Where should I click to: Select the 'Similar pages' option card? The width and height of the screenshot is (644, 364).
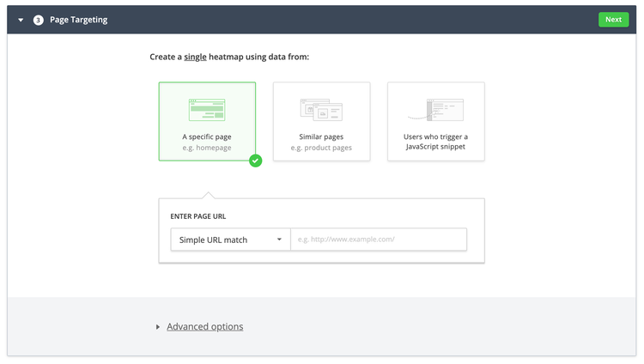(322, 121)
